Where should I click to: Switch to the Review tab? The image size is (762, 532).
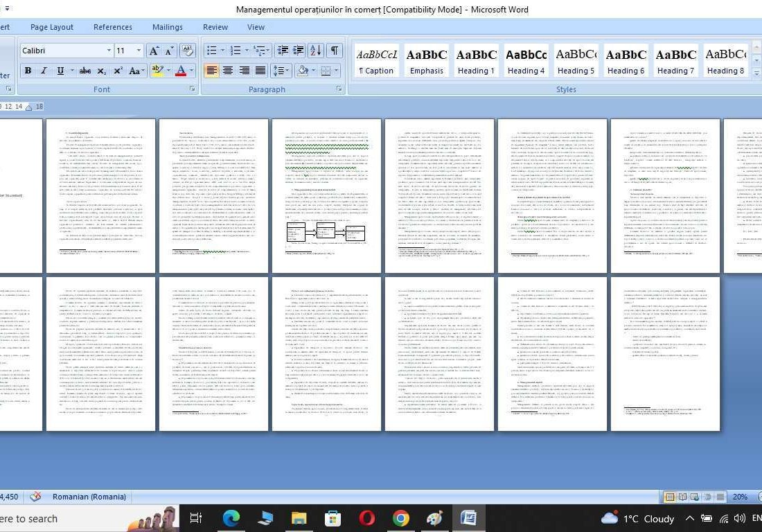tap(215, 27)
